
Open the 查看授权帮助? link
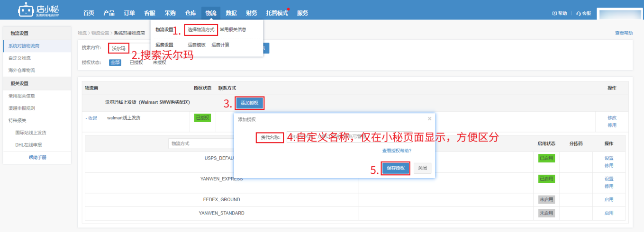[x=397, y=151]
